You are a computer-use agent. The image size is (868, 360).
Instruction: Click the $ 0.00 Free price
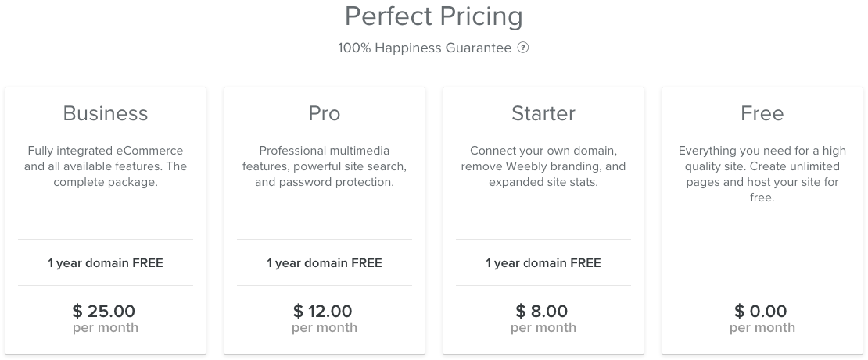[x=762, y=312]
